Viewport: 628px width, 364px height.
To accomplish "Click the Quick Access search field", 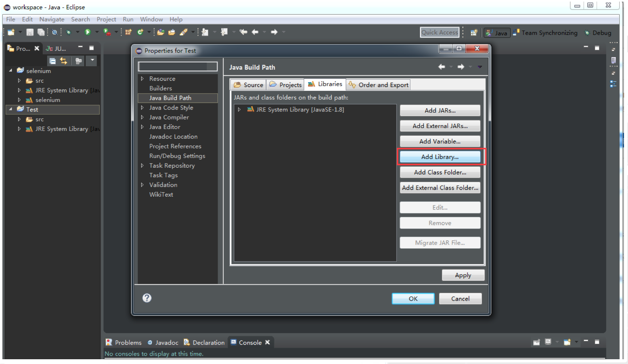I will point(440,33).
